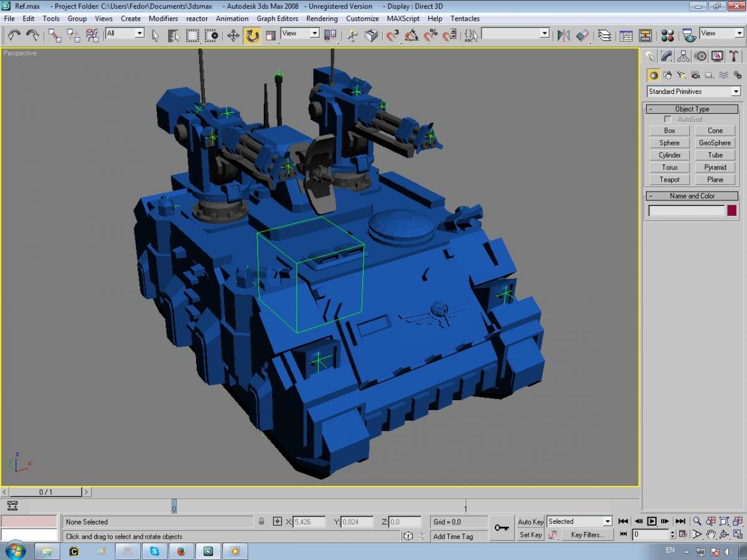Image resolution: width=747 pixels, height=560 pixels.
Task: Open the Layer Manager icon
Action: tap(604, 35)
